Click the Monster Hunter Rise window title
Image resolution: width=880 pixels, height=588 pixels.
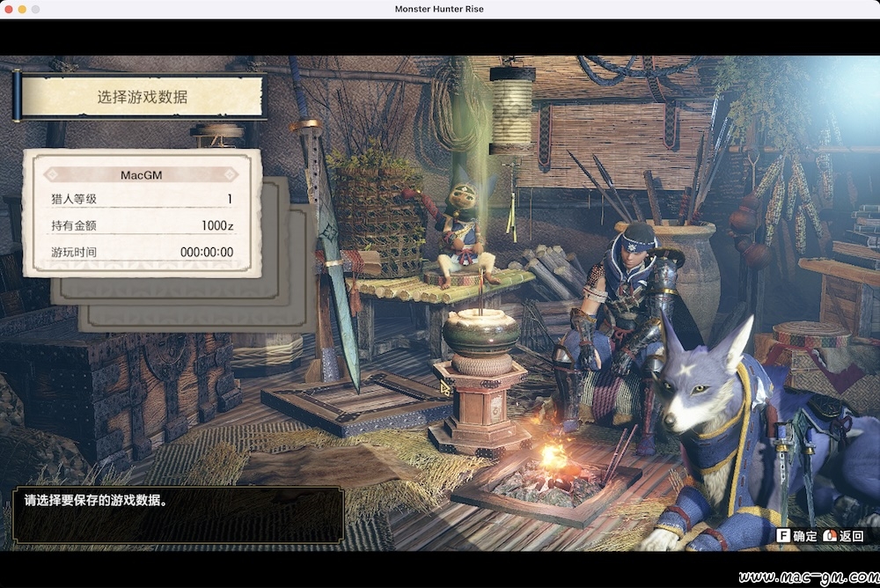tap(439, 9)
